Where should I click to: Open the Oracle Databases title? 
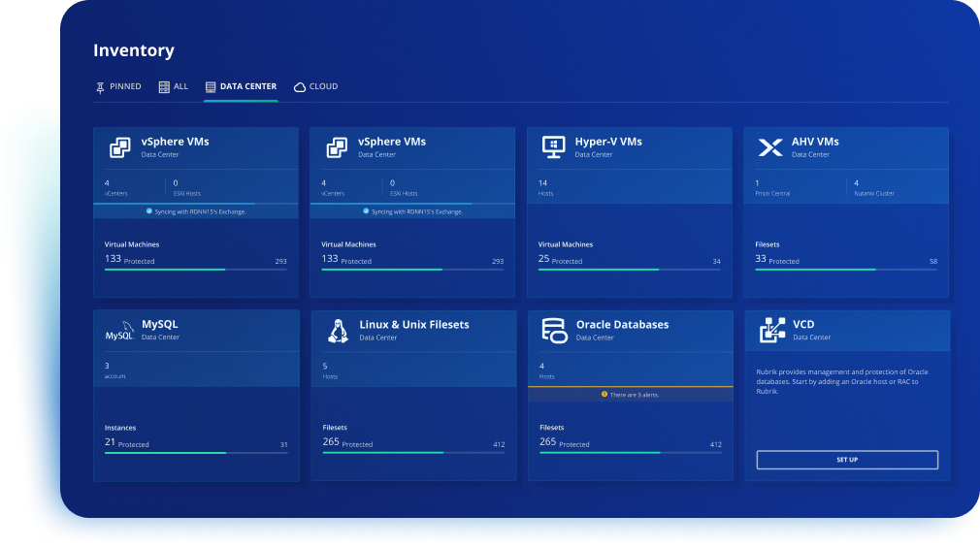(622, 325)
